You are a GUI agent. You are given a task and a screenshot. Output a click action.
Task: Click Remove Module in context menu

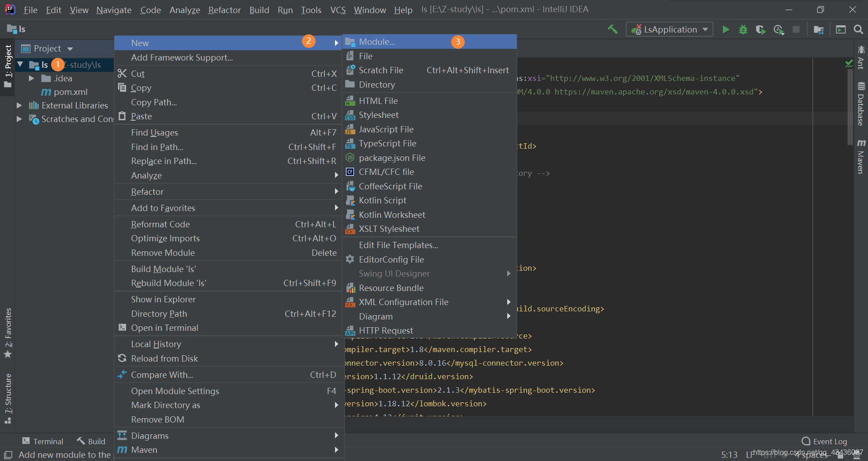tap(229, 253)
